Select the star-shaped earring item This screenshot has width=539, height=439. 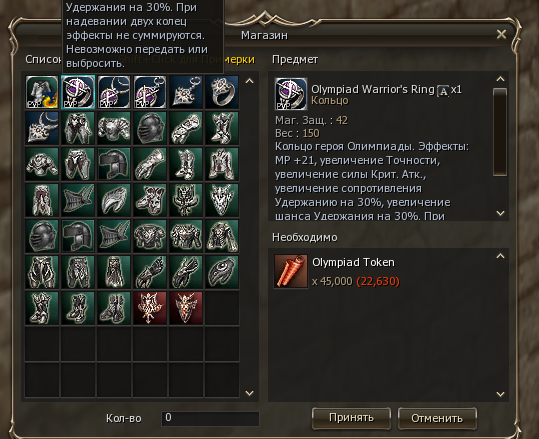pos(186,92)
